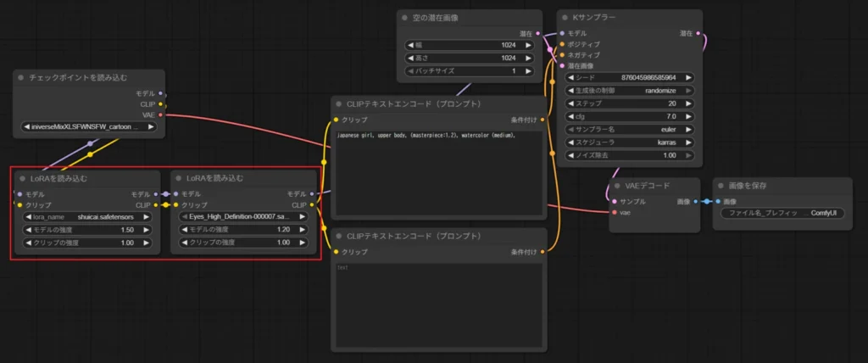Click the サンプル input socket on VAEデコード
The width and height of the screenshot is (868, 363).
(615, 202)
